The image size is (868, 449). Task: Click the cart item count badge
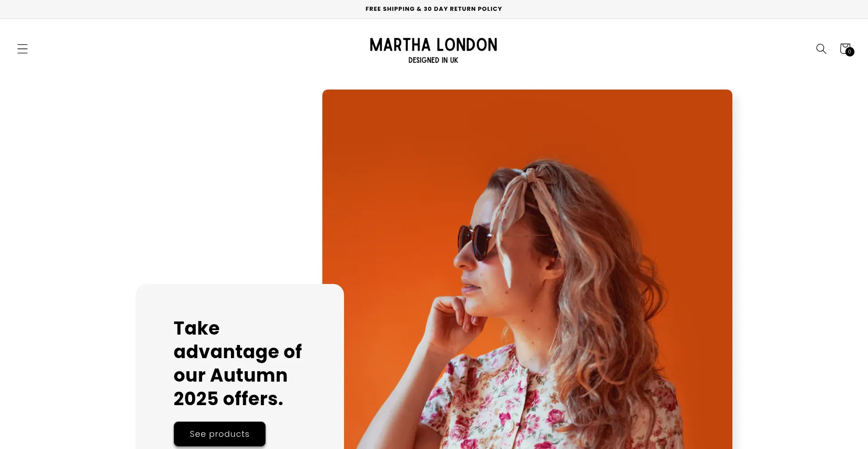coord(850,52)
